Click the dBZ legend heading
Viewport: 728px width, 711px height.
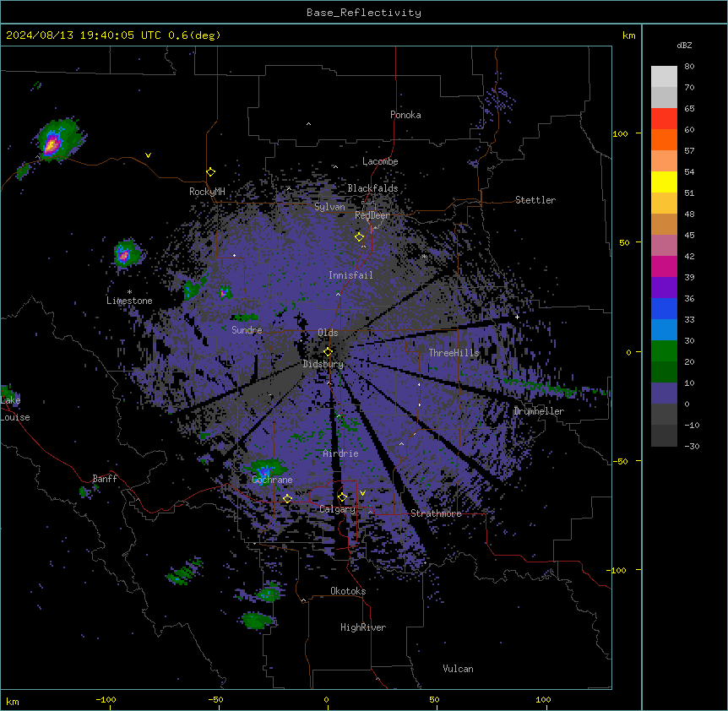(x=684, y=45)
